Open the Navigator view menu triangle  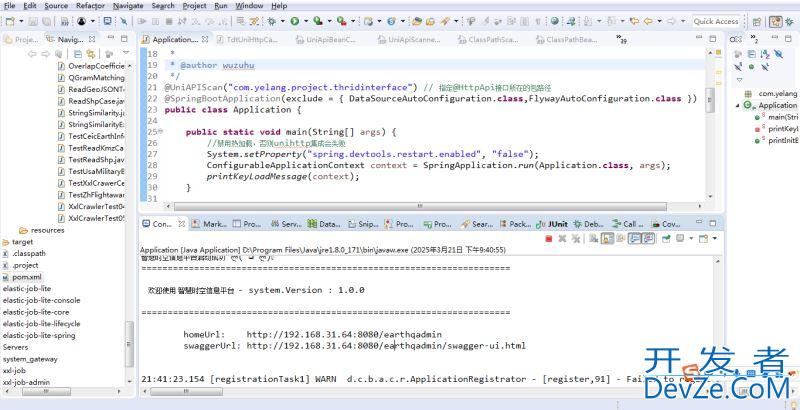point(126,54)
